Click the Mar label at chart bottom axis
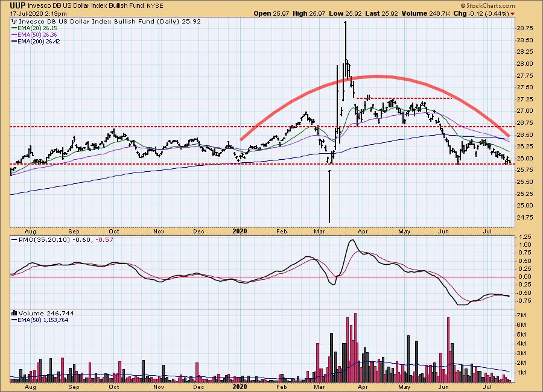The image size is (543, 392). coord(319,387)
